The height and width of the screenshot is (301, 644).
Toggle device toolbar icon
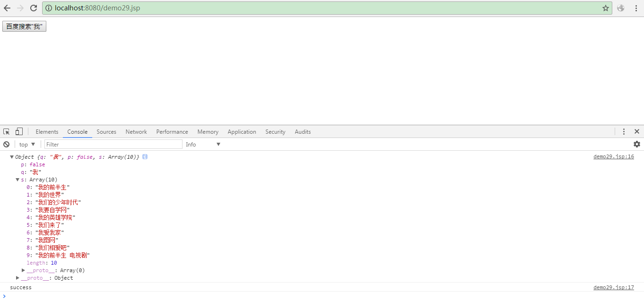(19, 132)
